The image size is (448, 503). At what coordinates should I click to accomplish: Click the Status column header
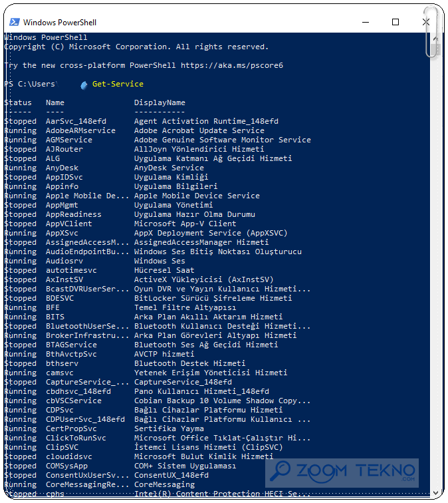(x=18, y=102)
